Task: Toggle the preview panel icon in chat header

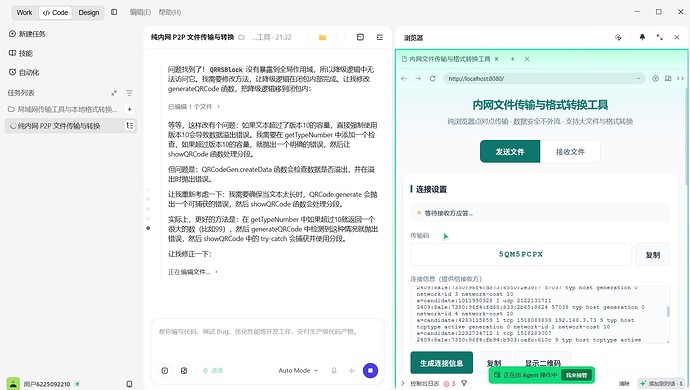Action: (360, 37)
